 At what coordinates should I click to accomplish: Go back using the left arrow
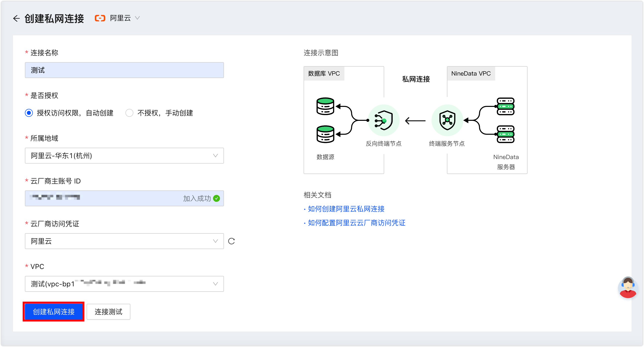coord(16,18)
